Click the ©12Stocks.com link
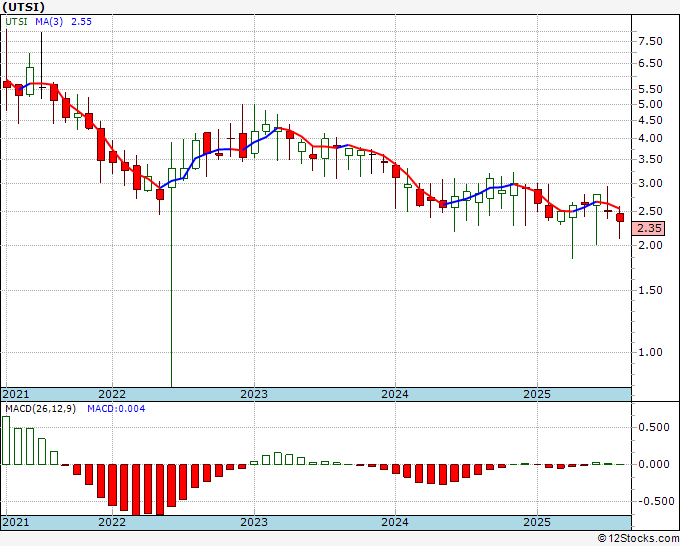The height and width of the screenshot is (546, 680). pos(638,539)
